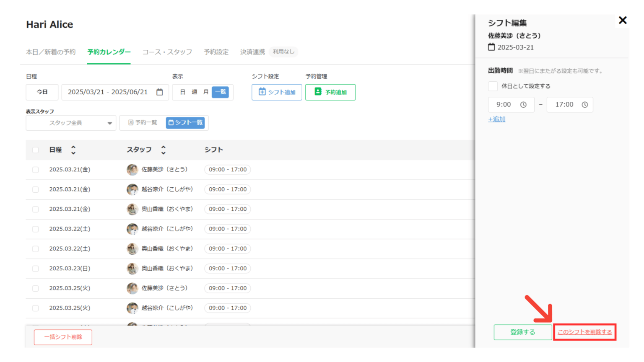The height and width of the screenshot is (362, 644).
Task: Click the シフト追加 button with calendar-plus icon
Action: (277, 92)
